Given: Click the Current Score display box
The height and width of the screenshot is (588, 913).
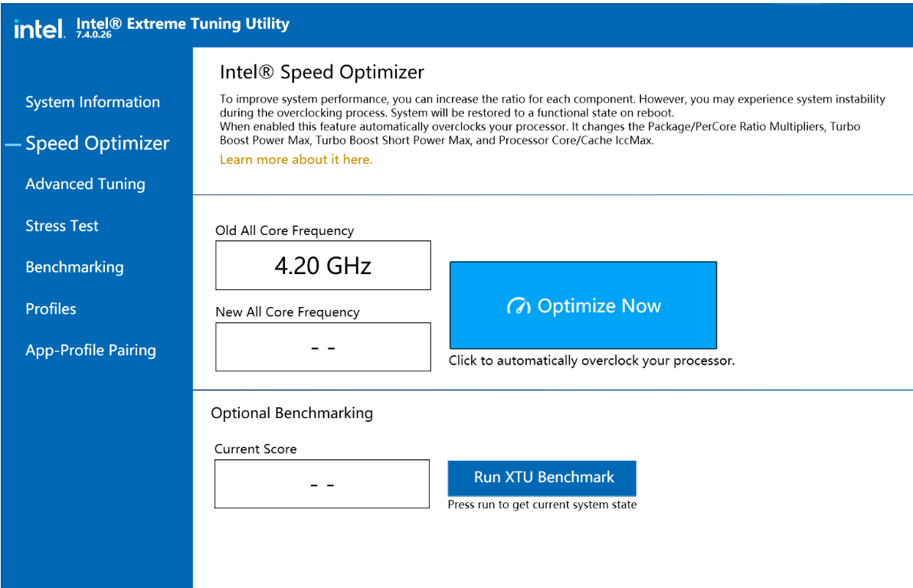Looking at the screenshot, I should point(322,483).
